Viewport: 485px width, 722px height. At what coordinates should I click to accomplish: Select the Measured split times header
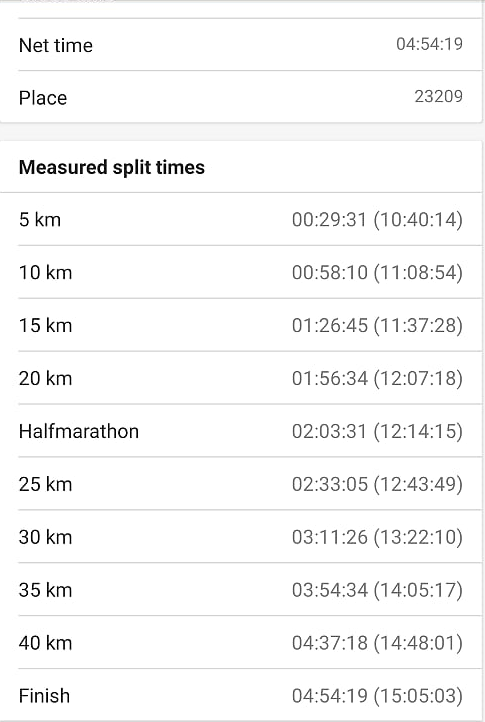(x=112, y=167)
